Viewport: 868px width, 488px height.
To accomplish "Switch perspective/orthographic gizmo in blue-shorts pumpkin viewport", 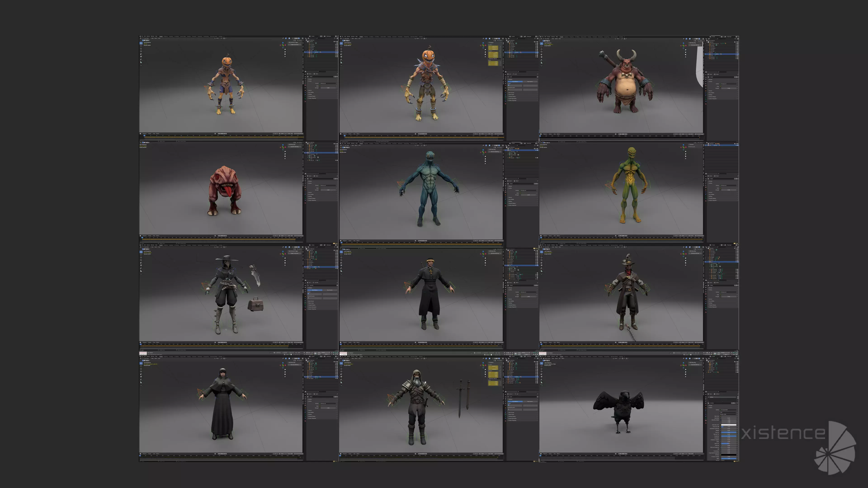I will coord(285,56).
